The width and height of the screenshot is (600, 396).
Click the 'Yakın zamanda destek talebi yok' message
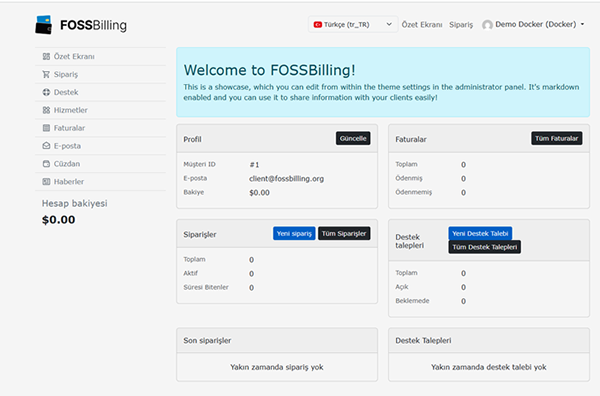[x=489, y=367]
